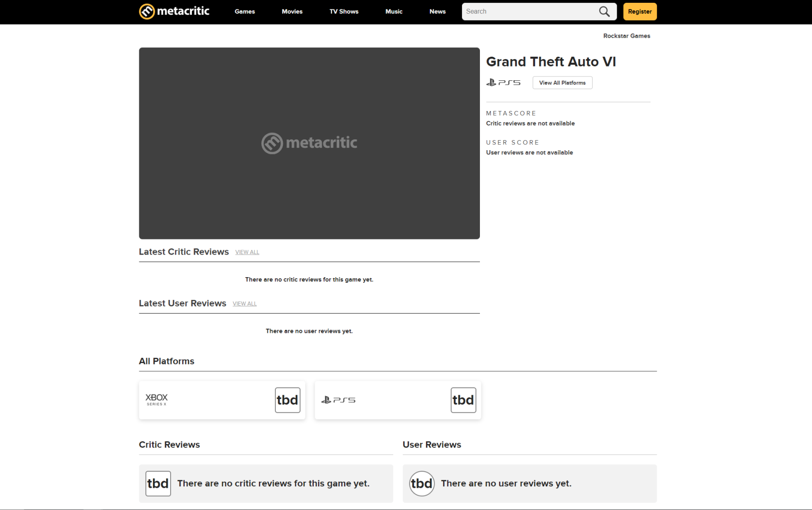Image resolution: width=812 pixels, height=510 pixels.
Task: Click the USER SCORE label
Action: pos(513,143)
